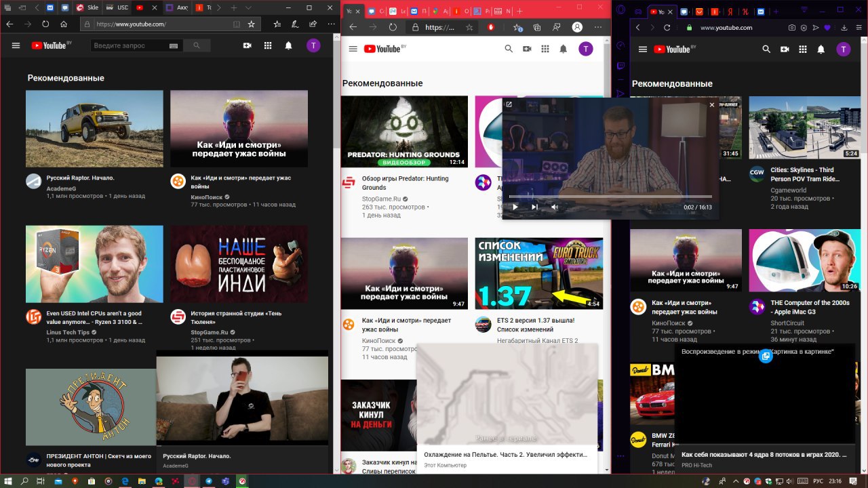Open the account avatar in the Opera GX window
The width and height of the screenshot is (868, 488).
pos(843,49)
